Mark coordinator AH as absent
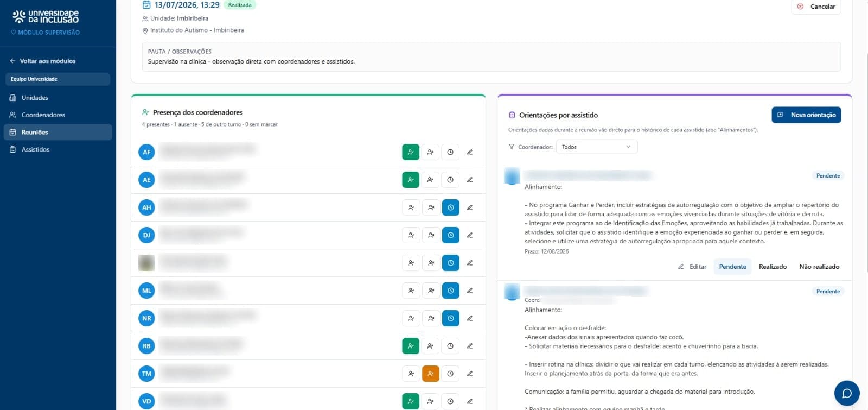 (430, 207)
